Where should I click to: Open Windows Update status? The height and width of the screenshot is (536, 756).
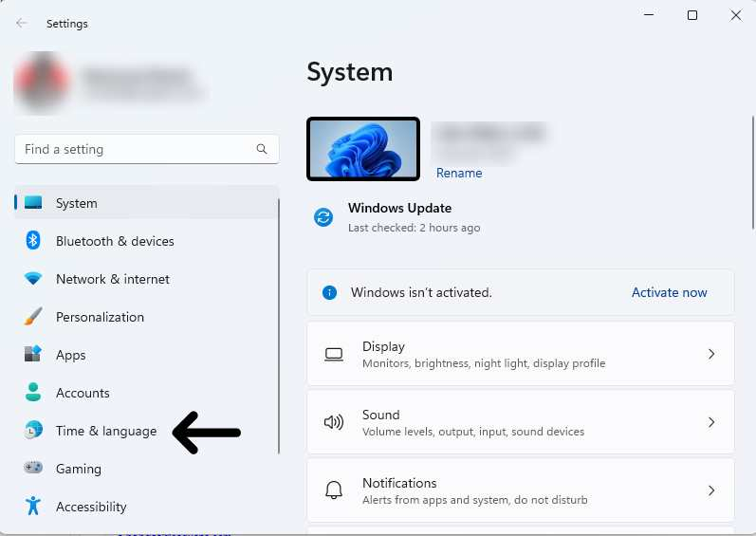(x=399, y=217)
